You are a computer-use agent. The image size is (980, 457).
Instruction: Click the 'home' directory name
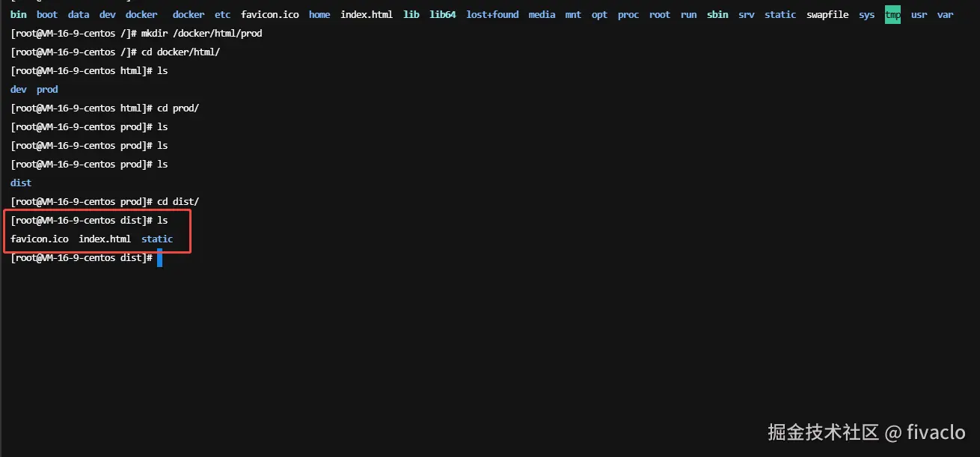(319, 15)
